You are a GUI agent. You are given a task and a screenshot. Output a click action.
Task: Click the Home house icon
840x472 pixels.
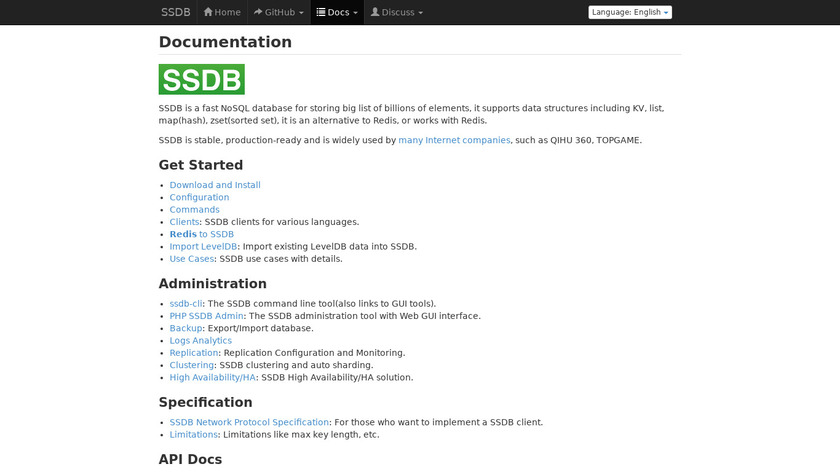point(208,12)
